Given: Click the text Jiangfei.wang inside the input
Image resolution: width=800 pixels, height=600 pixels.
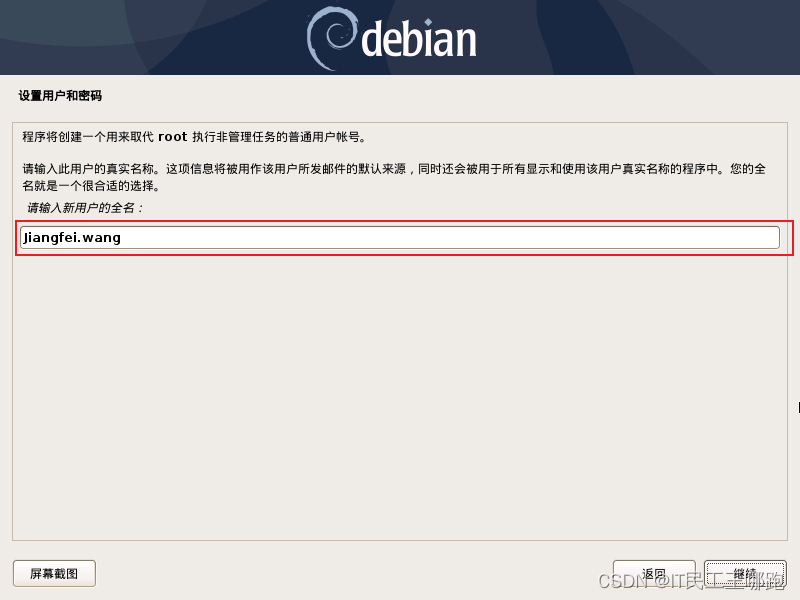Looking at the screenshot, I should 72,238.
